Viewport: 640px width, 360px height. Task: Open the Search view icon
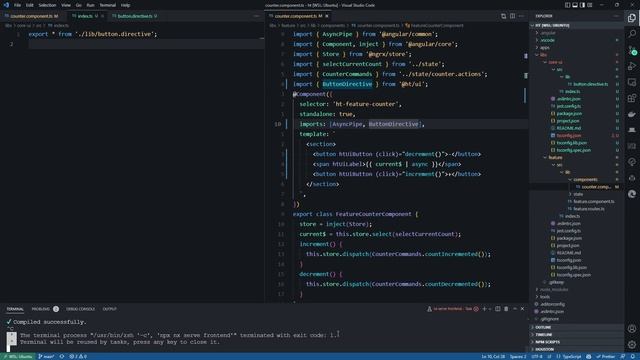click(632, 34)
